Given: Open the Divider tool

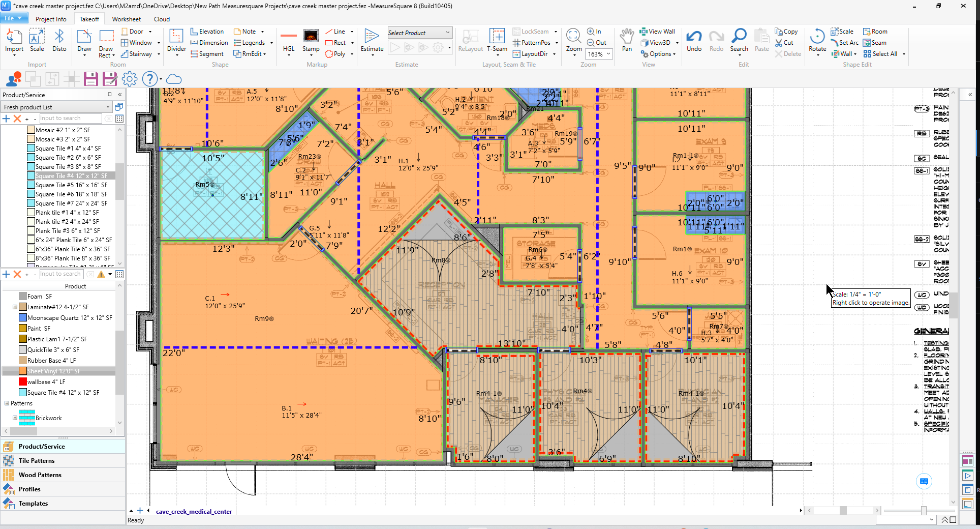Looking at the screenshot, I should point(176,41).
